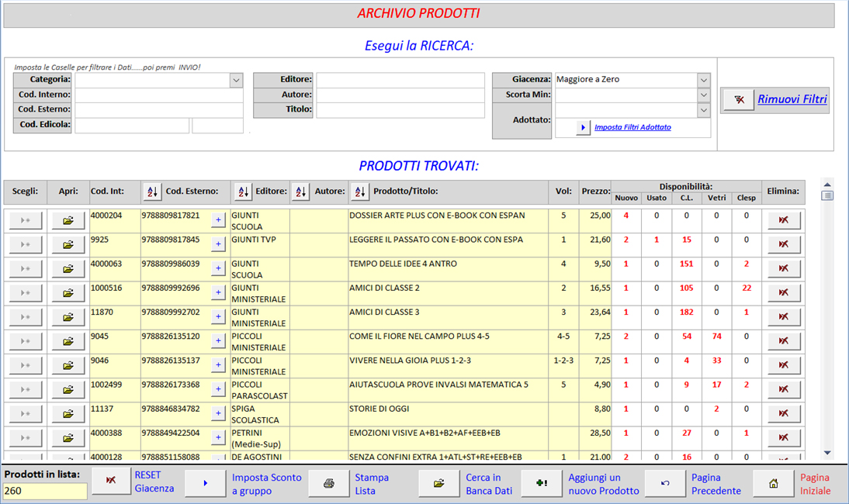Delete the STORIE DI OGGI product row

click(784, 414)
